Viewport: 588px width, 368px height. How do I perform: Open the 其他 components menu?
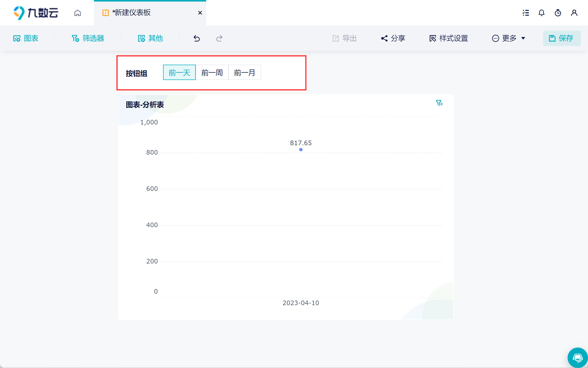(150, 38)
